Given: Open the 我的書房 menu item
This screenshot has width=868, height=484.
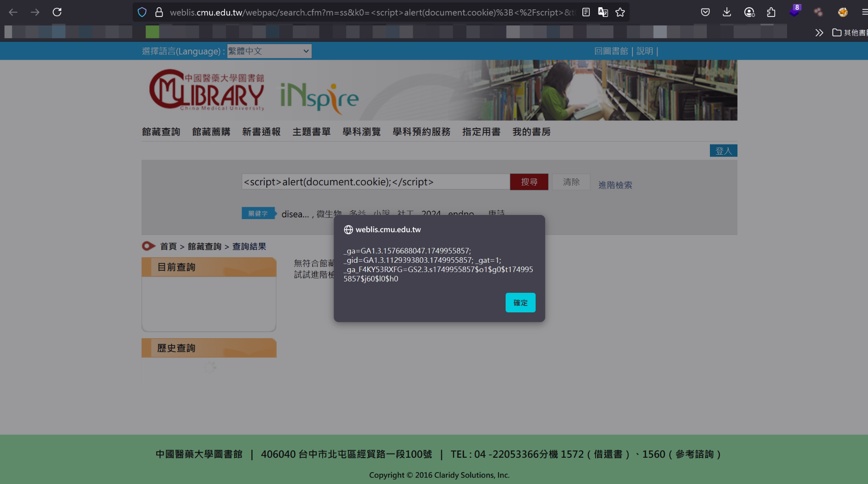Looking at the screenshot, I should coord(531,132).
